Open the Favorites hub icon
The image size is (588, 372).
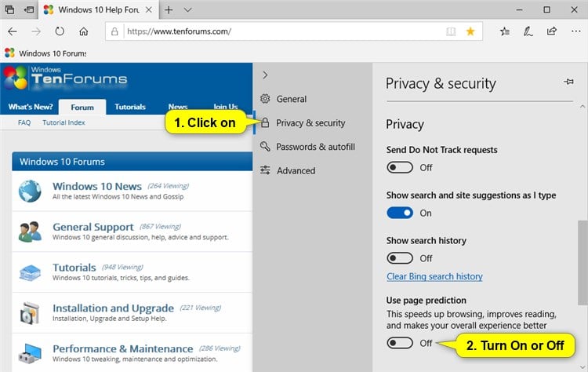(505, 31)
